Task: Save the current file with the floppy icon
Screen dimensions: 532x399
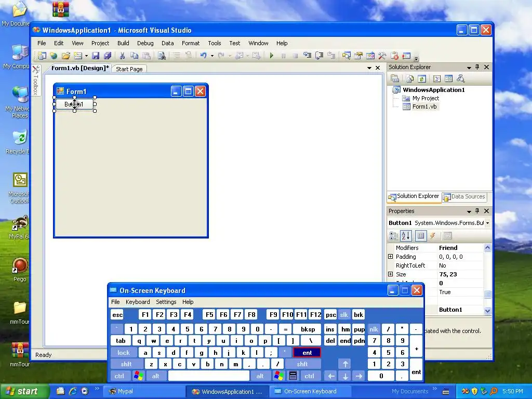Action: 96,56
